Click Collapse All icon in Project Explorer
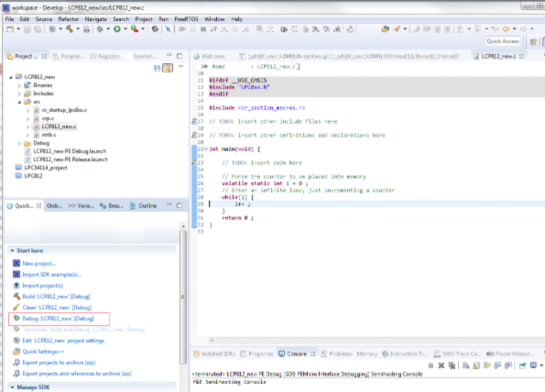This screenshot has width=545, height=392. [x=157, y=68]
